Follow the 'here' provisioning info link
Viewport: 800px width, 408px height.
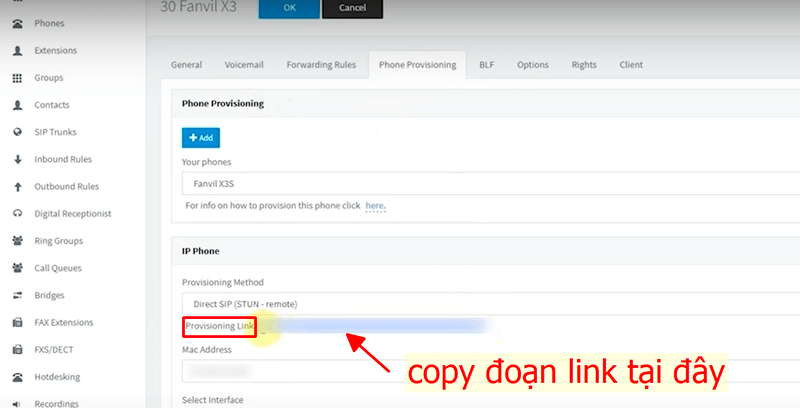tap(374, 206)
